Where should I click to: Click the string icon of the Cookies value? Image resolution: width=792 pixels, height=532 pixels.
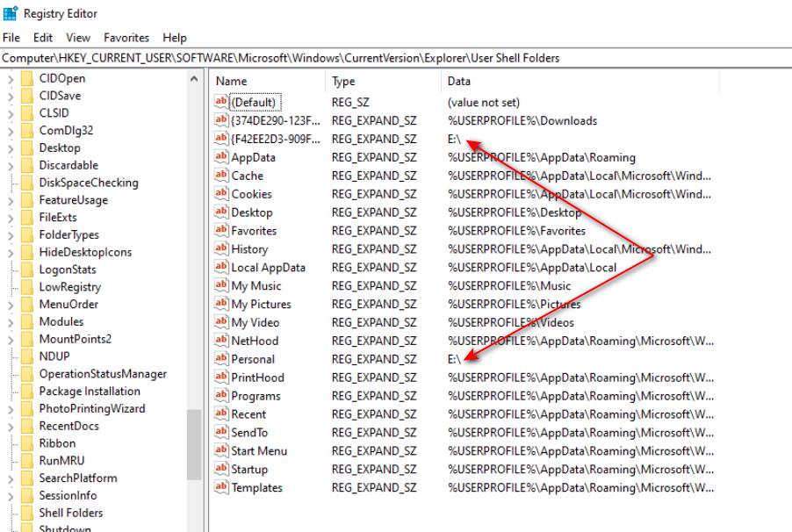coord(220,193)
